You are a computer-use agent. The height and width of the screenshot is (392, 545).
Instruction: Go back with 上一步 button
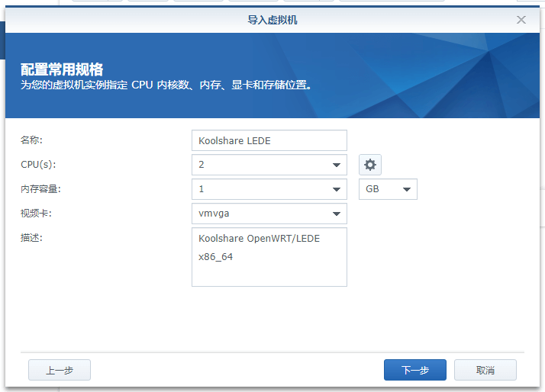(60, 370)
